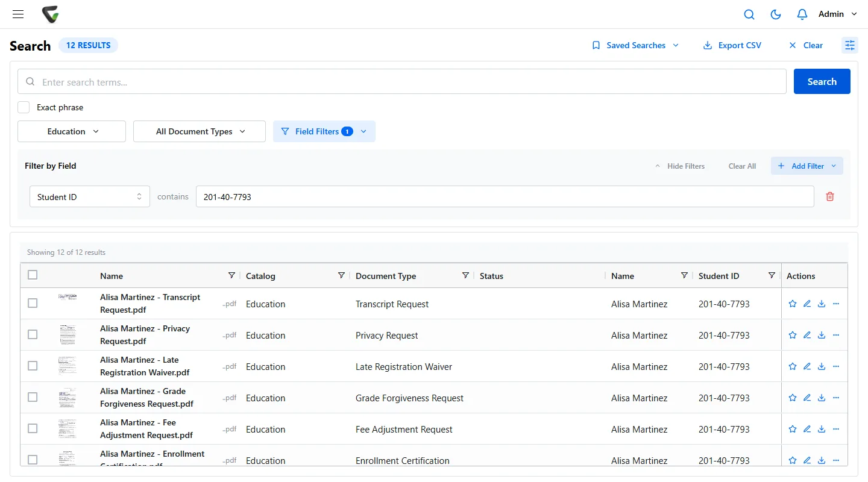
Task: Clear the current search
Action: [806, 45]
